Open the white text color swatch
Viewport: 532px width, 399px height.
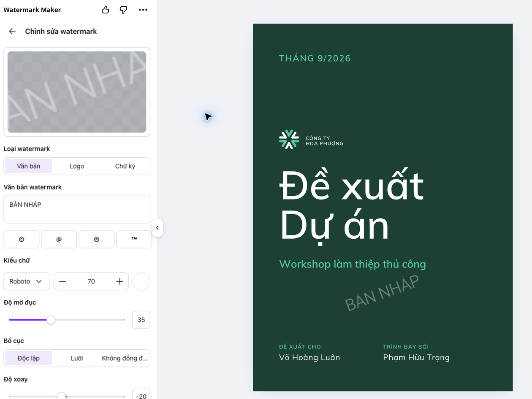(141, 281)
